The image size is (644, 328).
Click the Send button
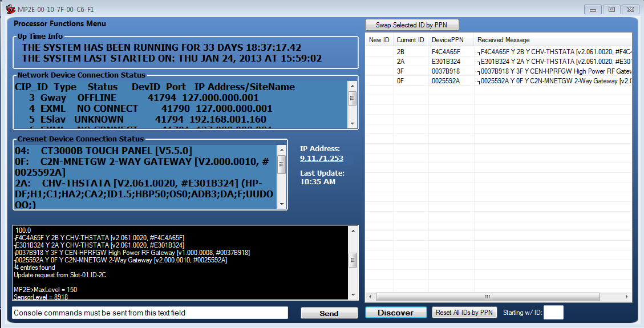329,313
